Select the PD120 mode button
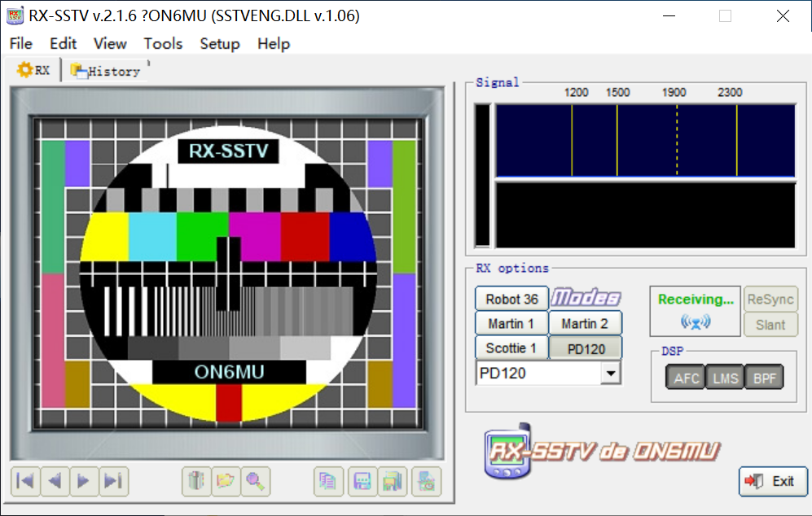This screenshot has height=516, width=812. [586, 348]
